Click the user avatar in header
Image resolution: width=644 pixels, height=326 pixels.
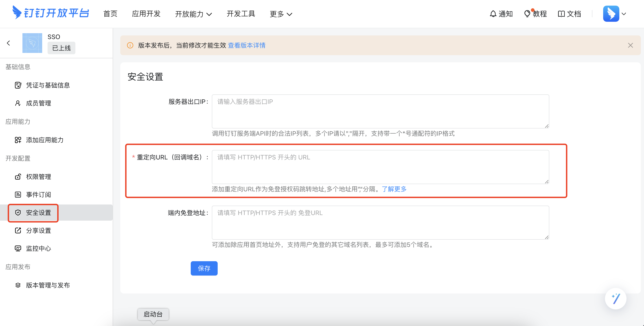pos(611,14)
